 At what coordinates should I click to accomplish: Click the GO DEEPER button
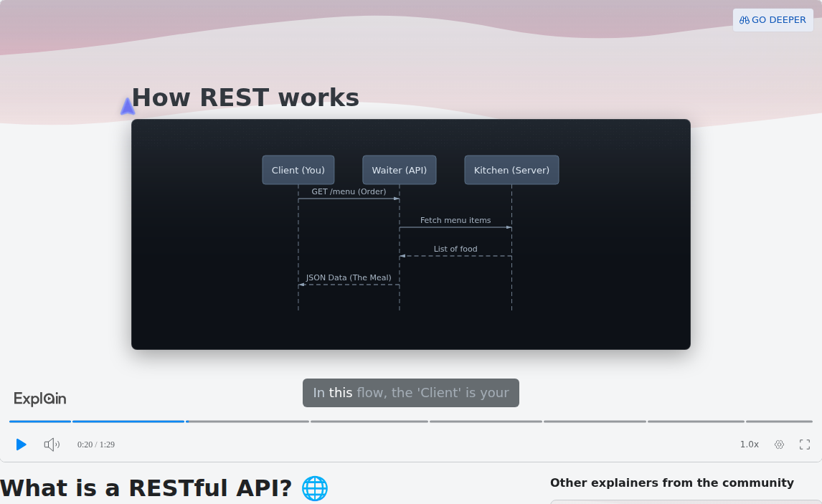click(x=773, y=20)
